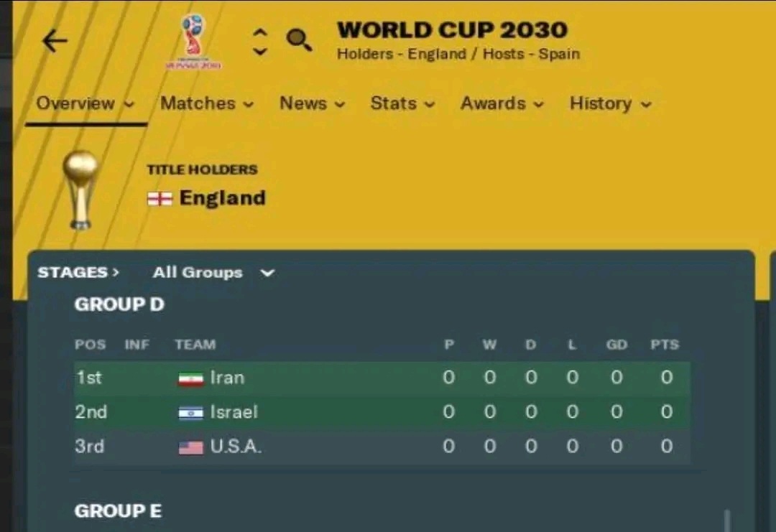Open the England title holders link
Image resolution: width=776 pixels, height=532 pixels.
tap(222, 197)
